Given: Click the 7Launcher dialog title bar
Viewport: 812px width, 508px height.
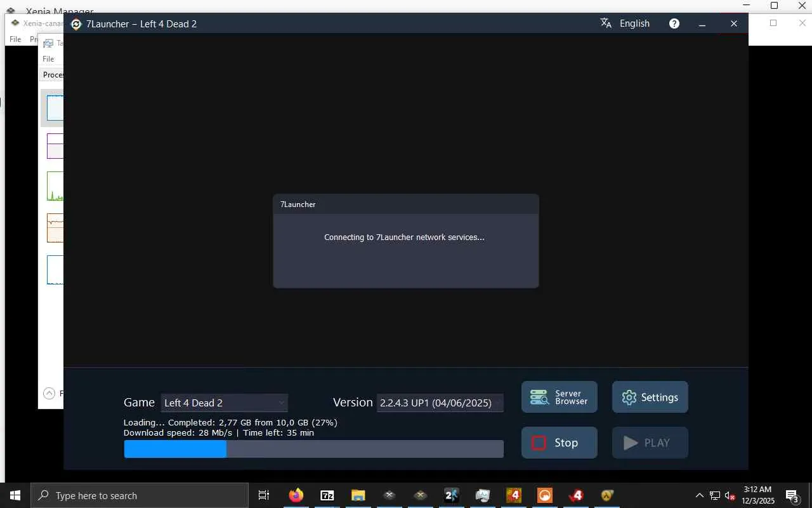Looking at the screenshot, I should [406, 204].
